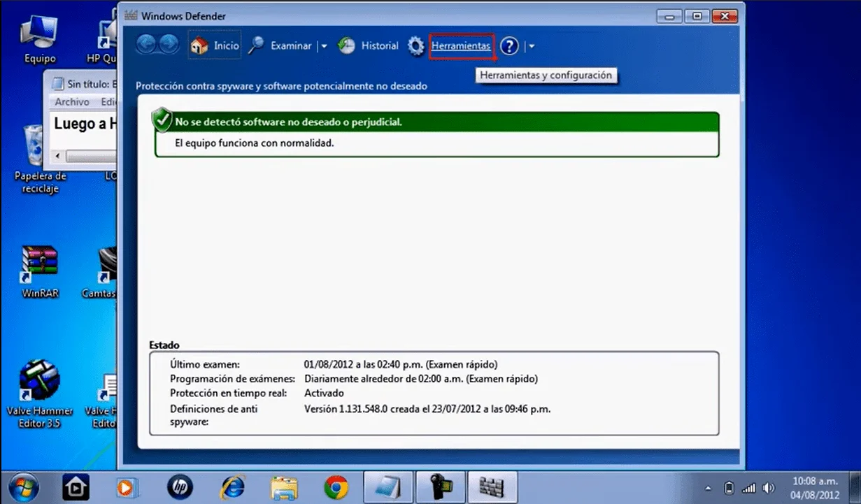The width and height of the screenshot is (861, 504).
Task: Click the Forward navigation arrow button
Action: (169, 45)
